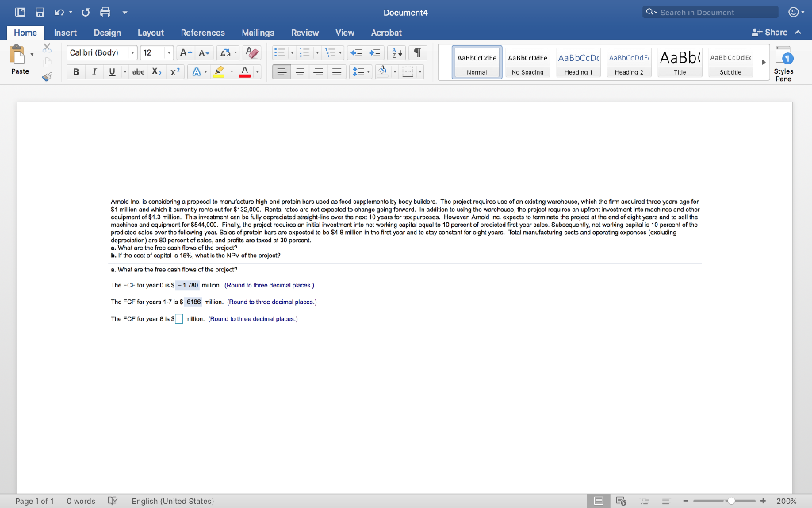Increase font size with the larger A
The width and height of the screenshot is (812, 508).
pyautogui.click(x=186, y=53)
